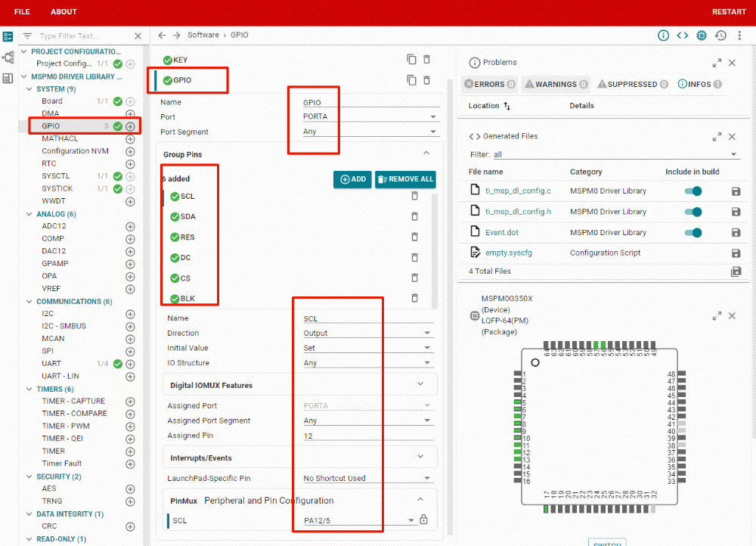Add a DMA module instance

pyautogui.click(x=130, y=114)
